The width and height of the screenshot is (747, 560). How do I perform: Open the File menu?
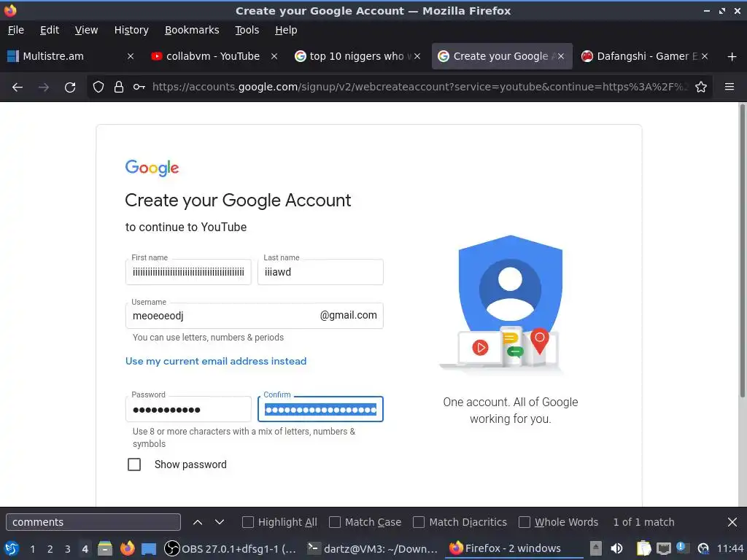click(x=16, y=30)
